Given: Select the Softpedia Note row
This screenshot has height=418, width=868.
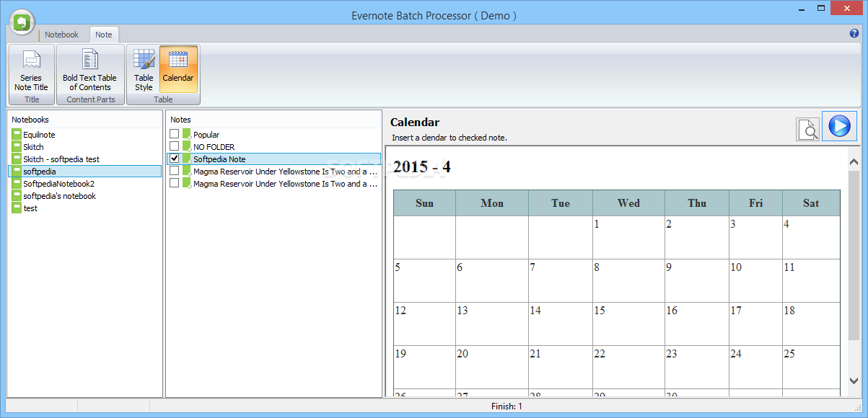Looking at the screenshot, I should pos(274,159).
